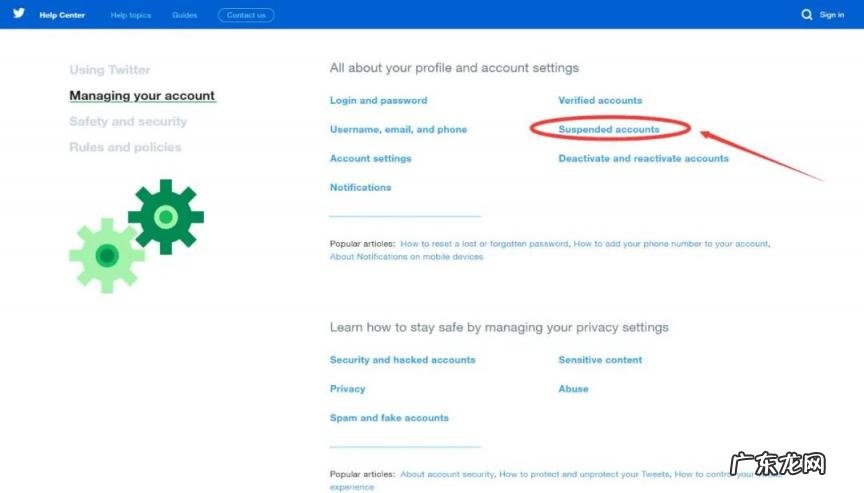864x493 pixels.
Task: Select Managing your account section
Action: tap(142, 96)
